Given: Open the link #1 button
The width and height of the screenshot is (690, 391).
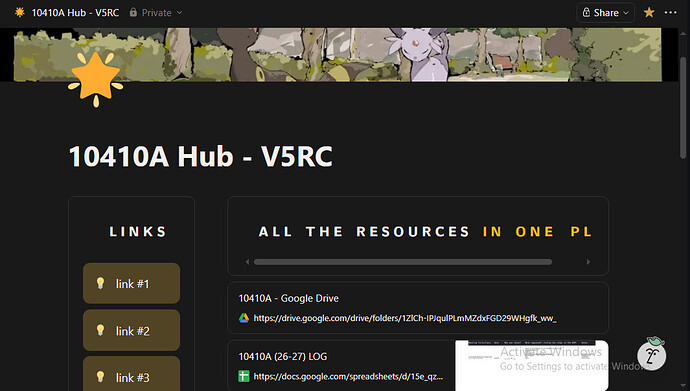Looking at the screenshot, I should click(132, 283).
